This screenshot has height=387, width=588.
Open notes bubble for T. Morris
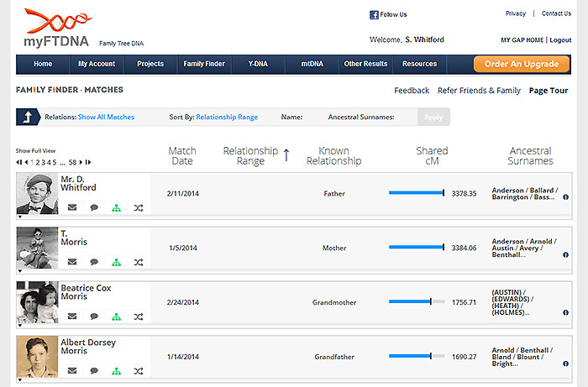(x=94, y=262)
